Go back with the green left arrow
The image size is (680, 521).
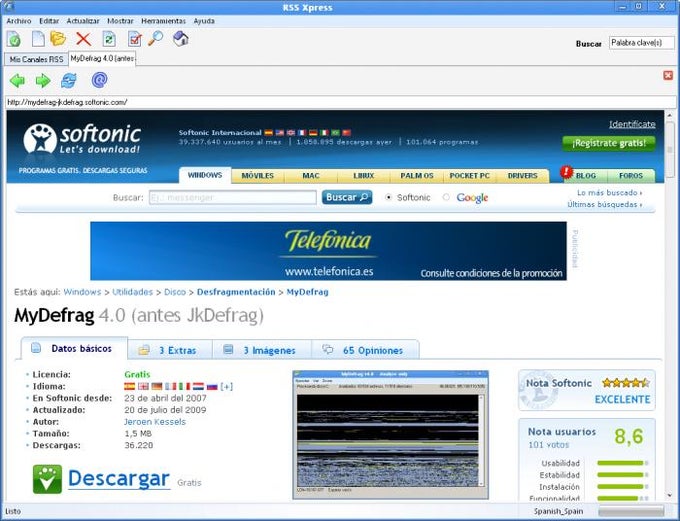[x=17, y=80]
